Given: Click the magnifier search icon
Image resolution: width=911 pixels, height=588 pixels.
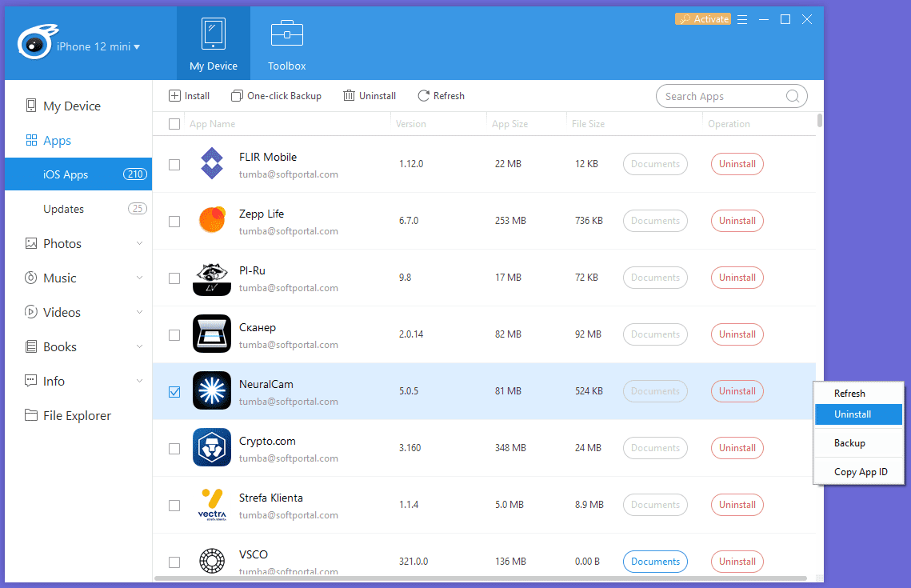Looking at the screenshot, I should [x=793, y=96].
